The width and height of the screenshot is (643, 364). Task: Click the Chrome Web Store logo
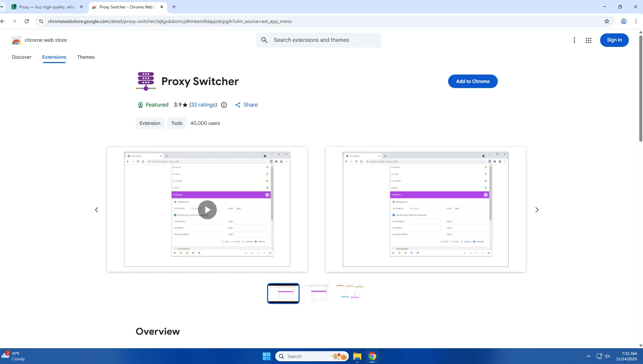coord(17,40)
